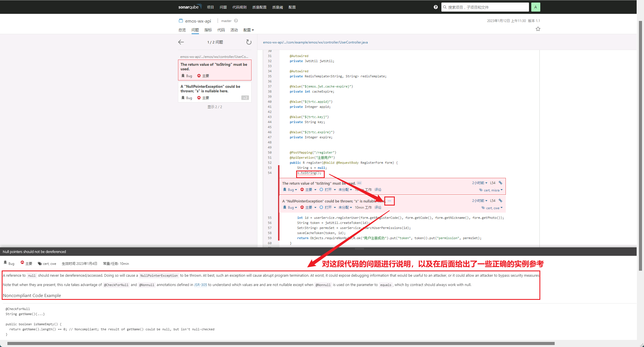Open 主要 severity dropdown of NullPointerException issue
Viewport: 644px width, 347px height.
308,208
